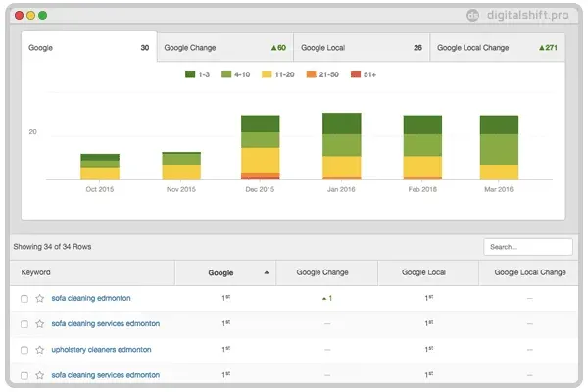Click into the Search field

527,247
